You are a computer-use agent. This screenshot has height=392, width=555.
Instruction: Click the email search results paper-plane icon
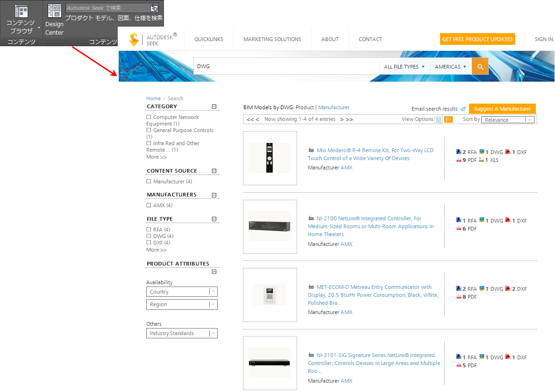tap(463, 109)
